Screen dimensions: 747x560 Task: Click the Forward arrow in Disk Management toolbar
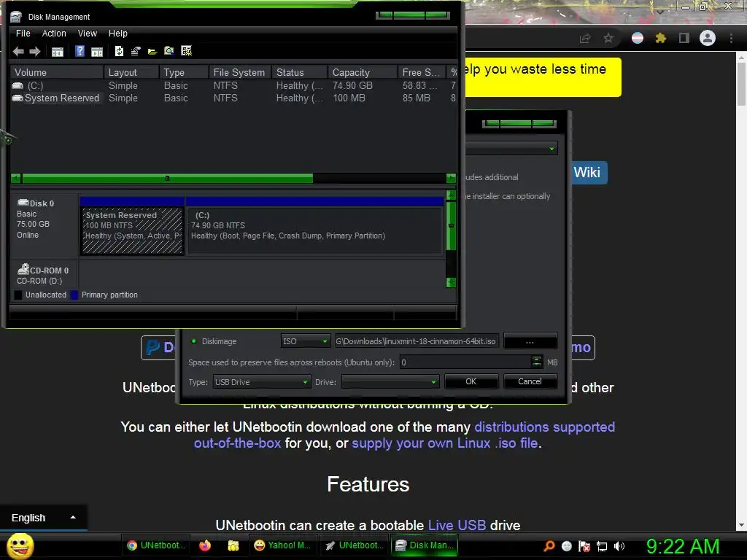point(35,52)
